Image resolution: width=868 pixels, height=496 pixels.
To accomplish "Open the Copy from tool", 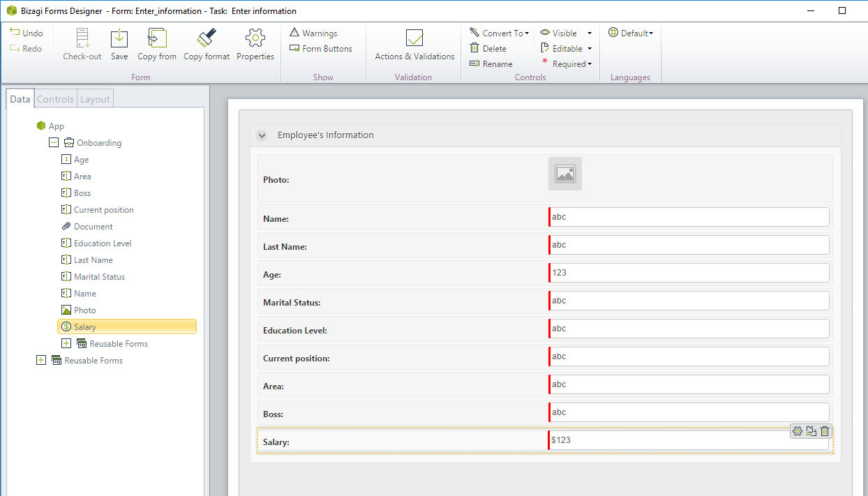I will click(x=157, y=45).
